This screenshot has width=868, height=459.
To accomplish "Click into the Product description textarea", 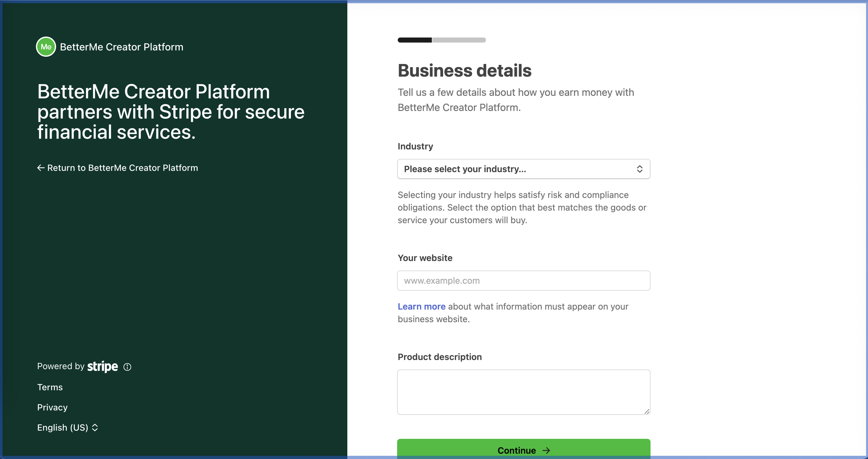I will pyautogui.click(x=523, y=392).
